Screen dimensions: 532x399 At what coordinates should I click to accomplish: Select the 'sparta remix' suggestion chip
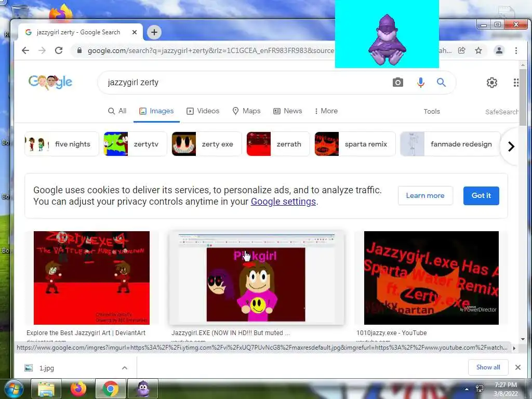[355, 144]
